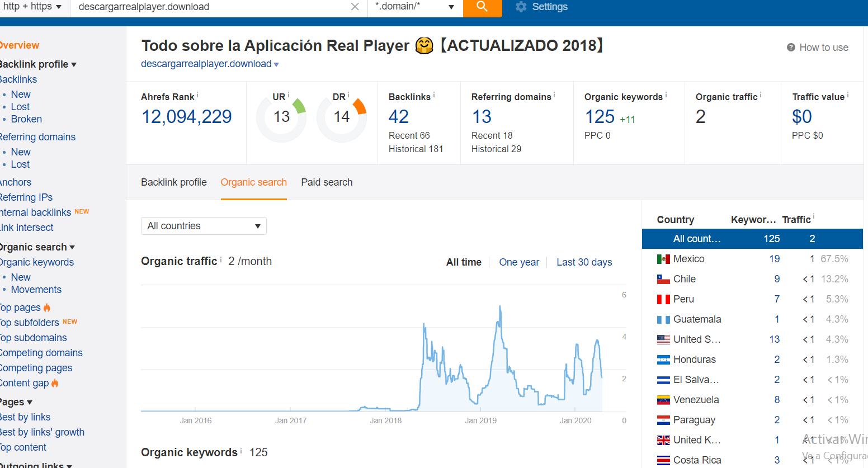The image size is (868, 468).
Task: Click Mexico's 19 keywords value
Action: click(775, 259)
